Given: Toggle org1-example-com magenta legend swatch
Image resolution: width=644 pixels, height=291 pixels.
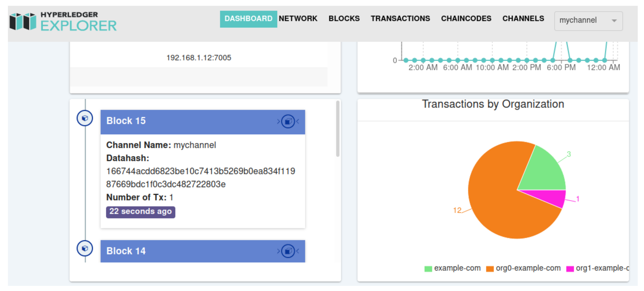Looking at the screenshot, I should point(570,269).
